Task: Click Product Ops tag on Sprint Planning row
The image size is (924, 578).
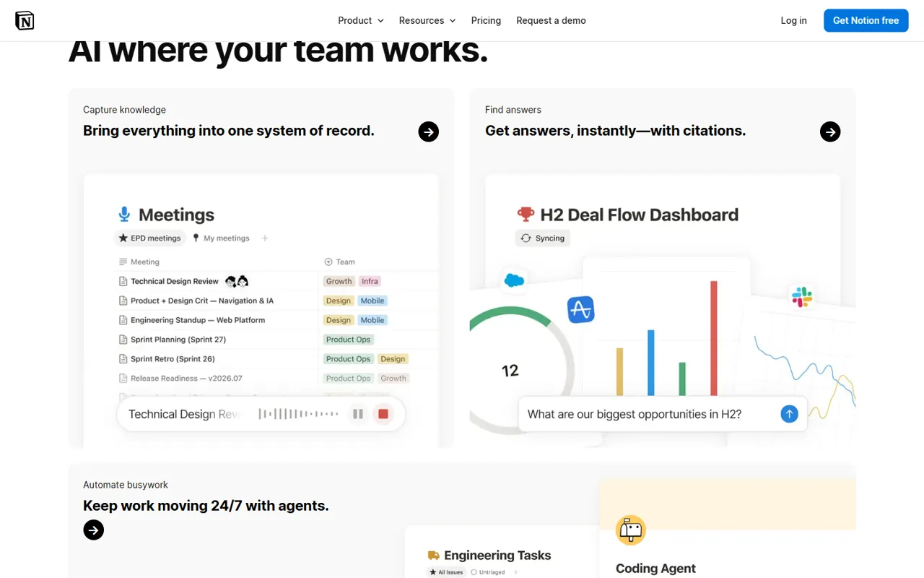Action: click(x=348, y=340)
